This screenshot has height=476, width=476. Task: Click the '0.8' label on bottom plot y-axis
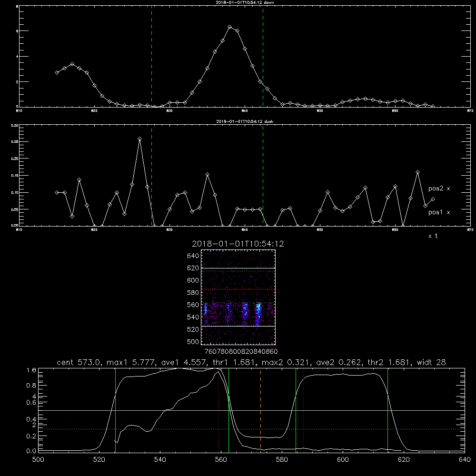[x=31, y=386]
